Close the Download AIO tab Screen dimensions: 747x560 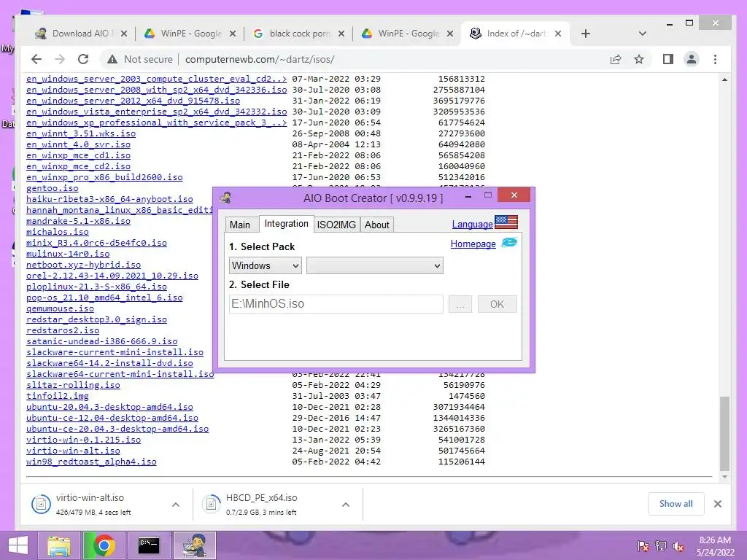(124, 34)
